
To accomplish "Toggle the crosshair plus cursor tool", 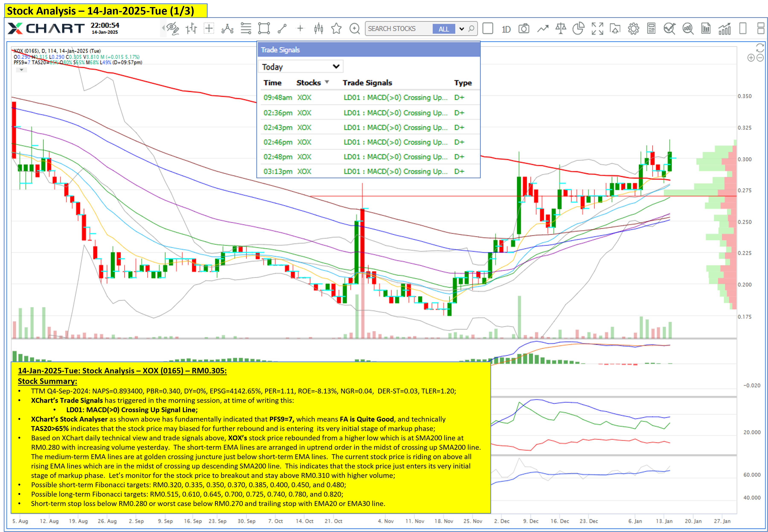I will point(300,29).
